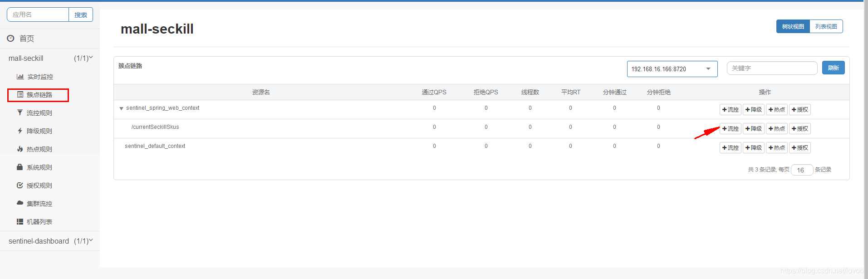Open the machine IP 192.168.16.166:8720 dropdown
The height and width of the screenshot is (279, 868).
(672, 69)
